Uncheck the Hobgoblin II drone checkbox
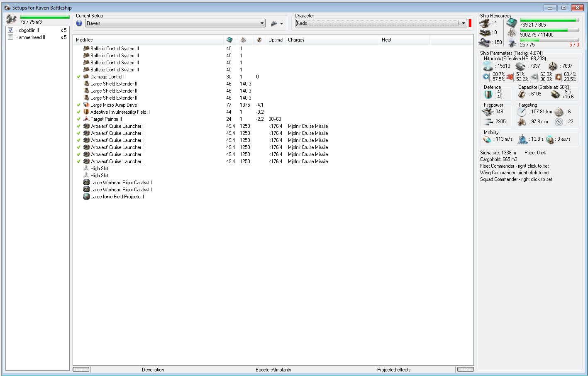Image resolution: width=588 pixels, height=376 pixels. click(x=11, y=30)
